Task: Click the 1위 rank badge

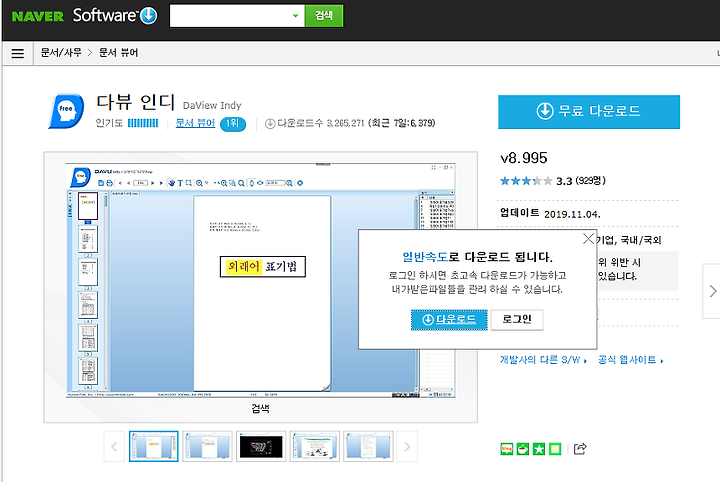Action: point(233,123)
